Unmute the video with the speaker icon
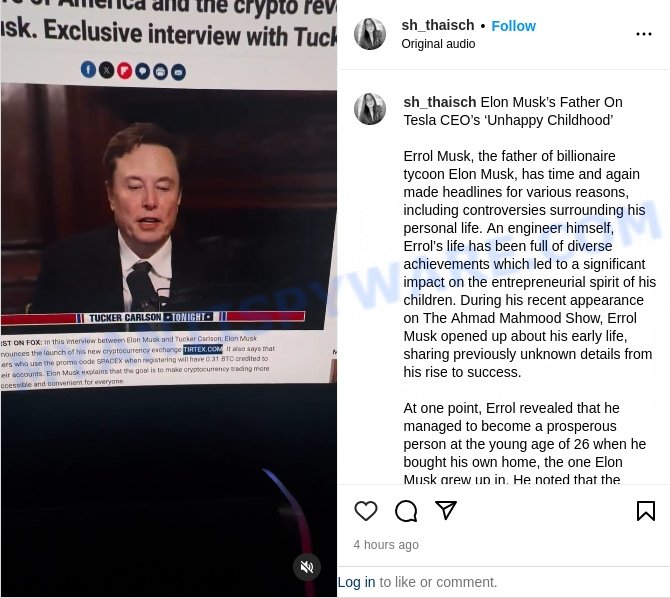The image size is (670, 598). click(x=307, y=567)
